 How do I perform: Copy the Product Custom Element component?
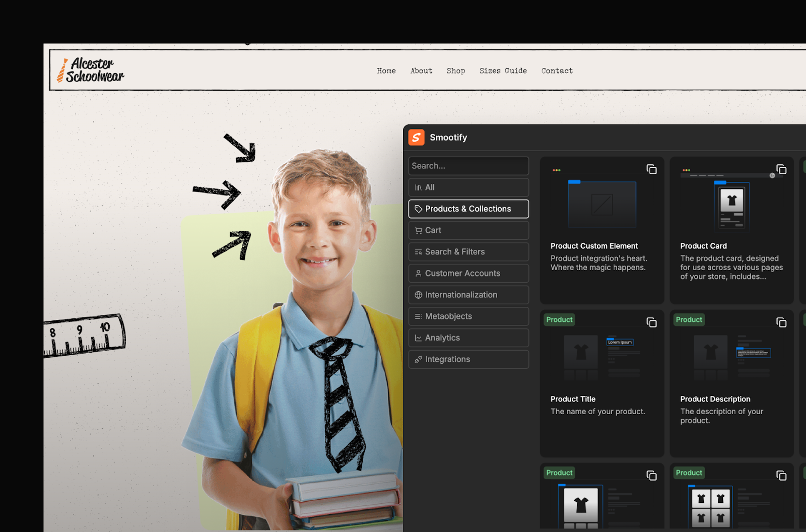click(651, 169)
